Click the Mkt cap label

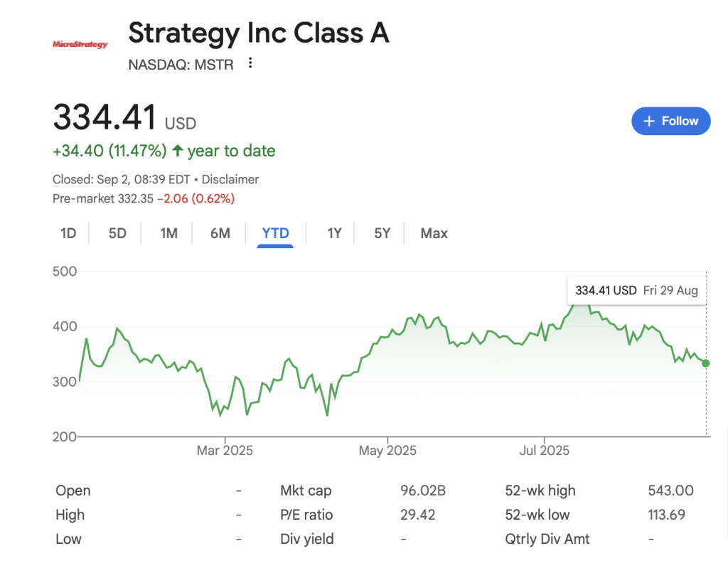click(306, 490)
